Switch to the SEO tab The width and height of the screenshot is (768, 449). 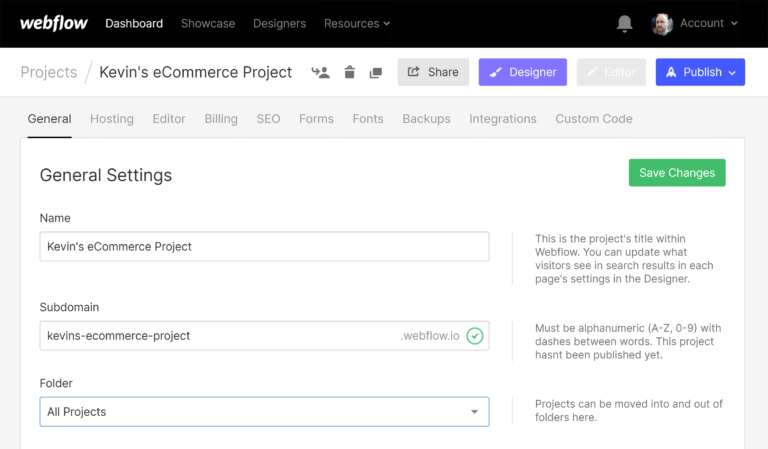(x=268, y=118)
